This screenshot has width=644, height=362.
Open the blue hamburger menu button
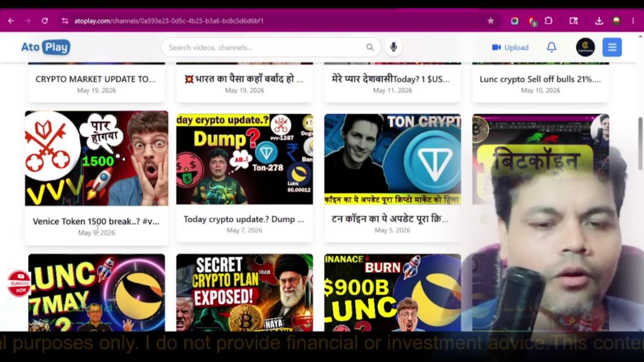(612, 47)
